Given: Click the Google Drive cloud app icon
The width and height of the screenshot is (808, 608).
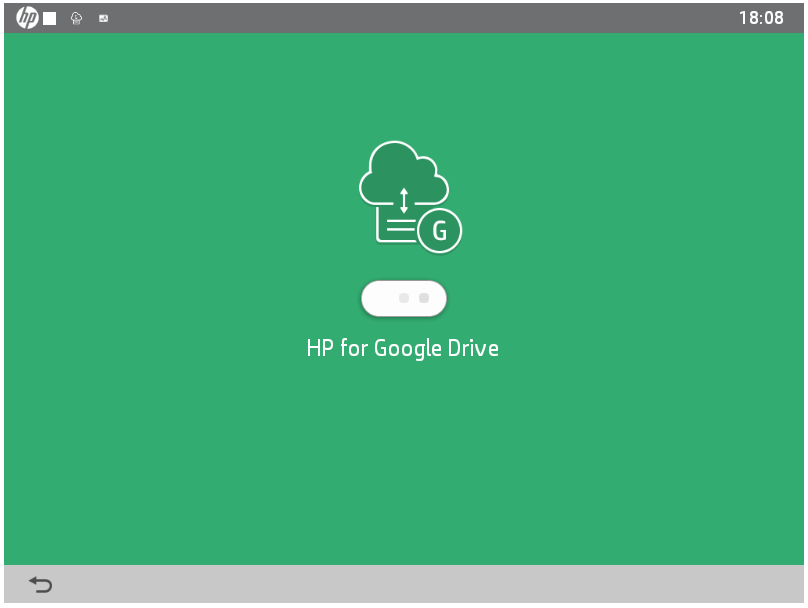Looking at the screenshot, I should 410,197.
